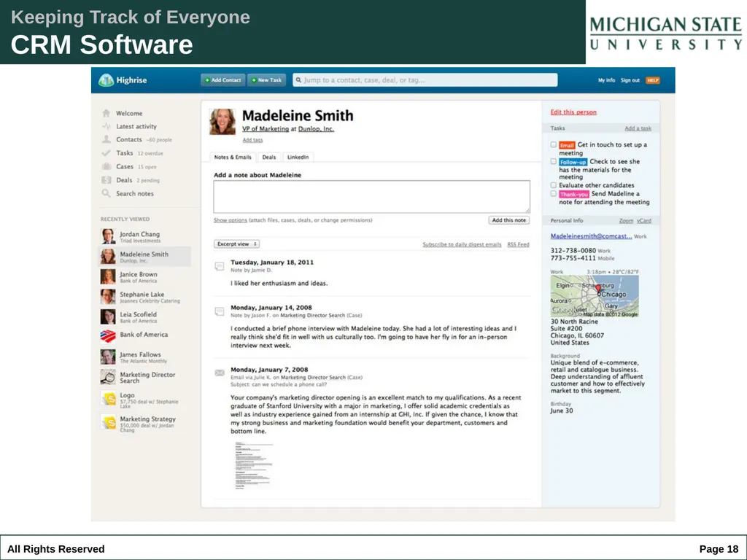This screenshot has height=560, width=747.
Task: Click the Bank of America logo icon
Action: pyautogui.click(x=108, y=336)
